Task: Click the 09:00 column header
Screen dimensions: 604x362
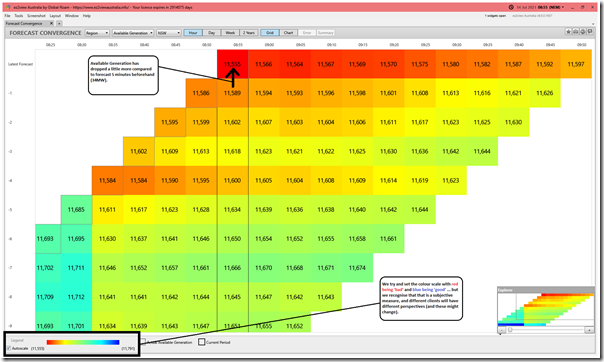Action: pyautogui.click(x=269, y=45)
